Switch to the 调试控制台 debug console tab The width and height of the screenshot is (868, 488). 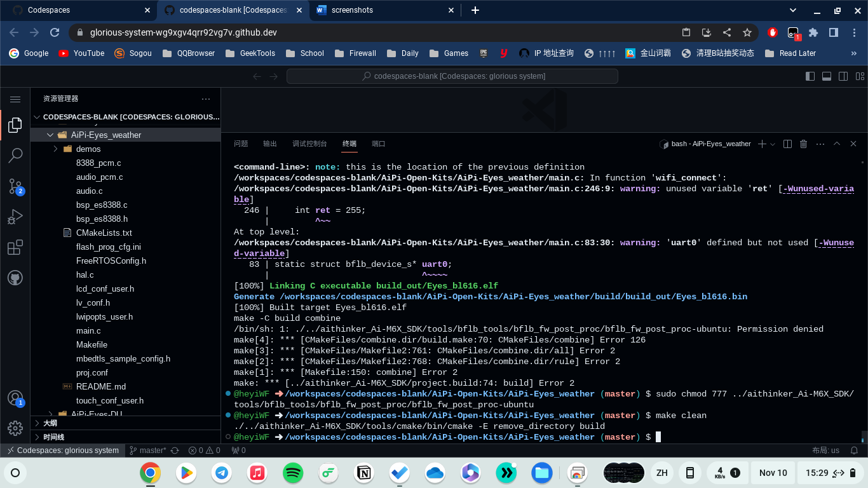coord(309,144)
